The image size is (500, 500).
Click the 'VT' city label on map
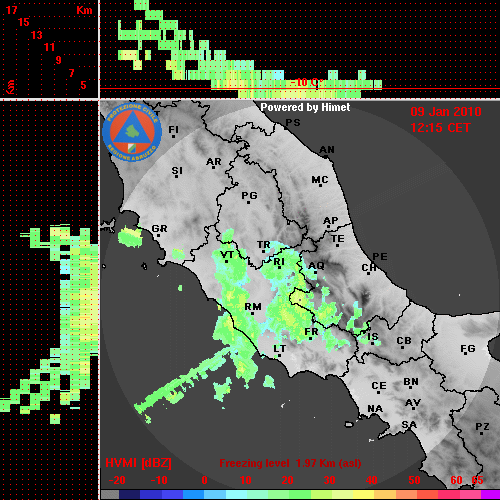click(x=227, y=255)
